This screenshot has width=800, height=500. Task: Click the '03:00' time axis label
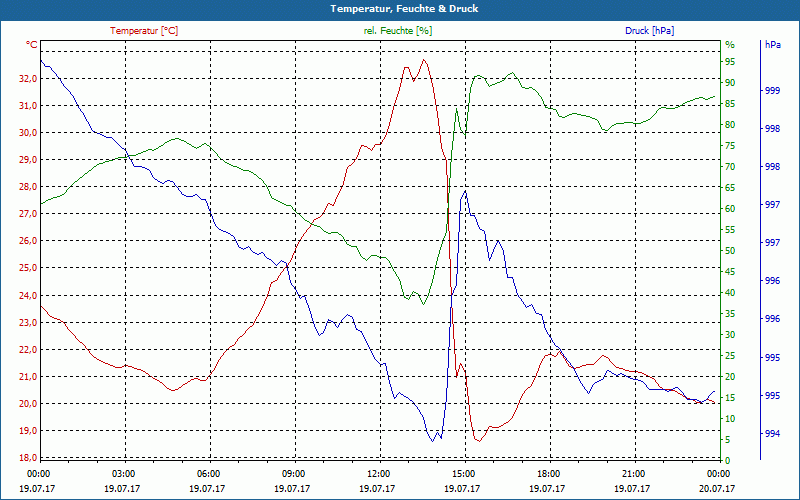[122, 473]
